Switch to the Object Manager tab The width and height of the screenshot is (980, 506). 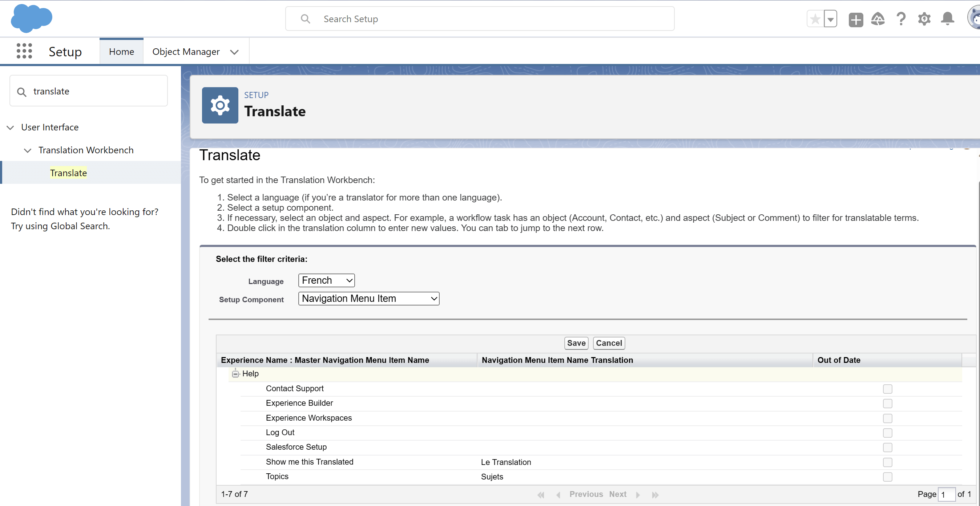coord(186,51)
